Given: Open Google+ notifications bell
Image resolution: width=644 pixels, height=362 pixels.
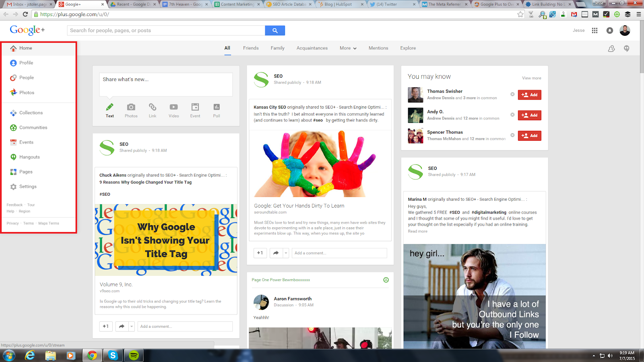Looking at the screenshot, I should pos(610,31).
